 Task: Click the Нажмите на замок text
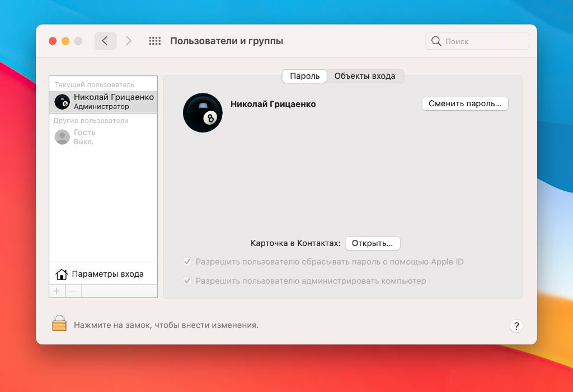(166, 325)
